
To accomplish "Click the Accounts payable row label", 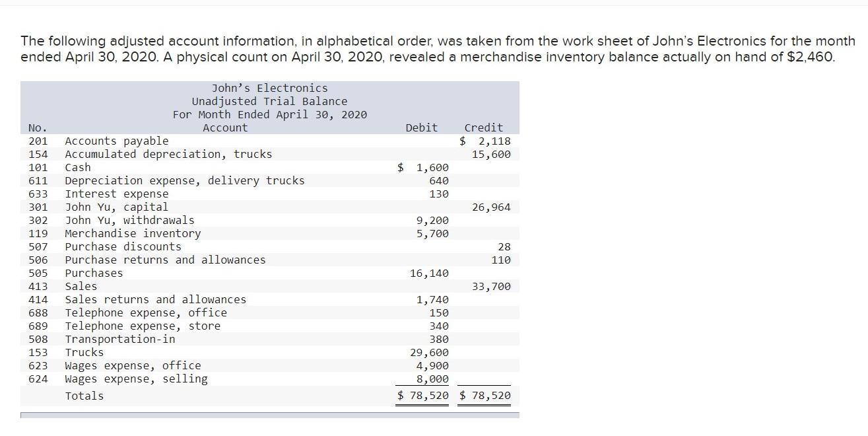I will click(x=116, y=141).
